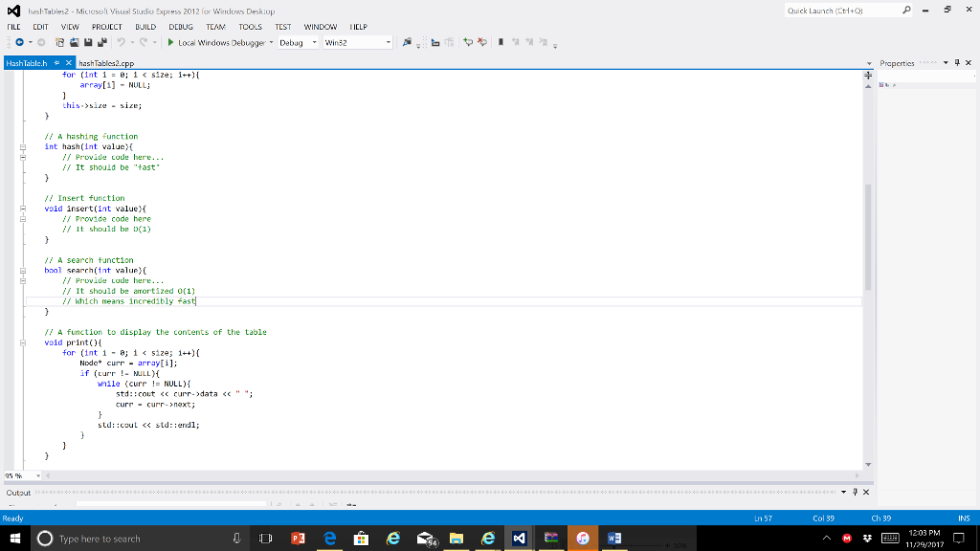Viewport: 980px width, 551px height.
Task: Open the Properties panel options dropdown
Action: tap(946, 63)
